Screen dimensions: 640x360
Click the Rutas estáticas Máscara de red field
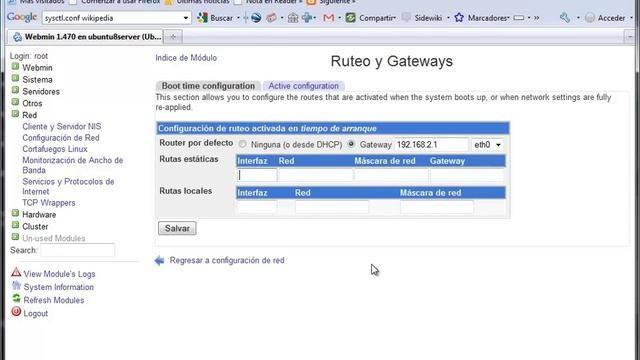pyautogui.click(x=391, y=175)
